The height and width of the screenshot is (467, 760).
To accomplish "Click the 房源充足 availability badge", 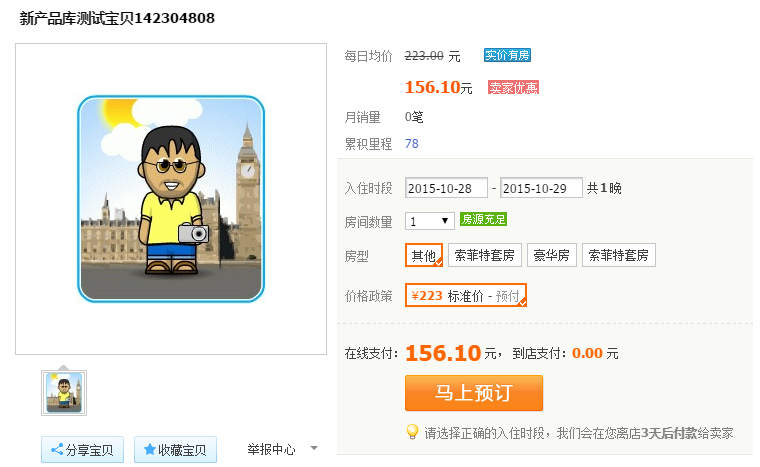I will point(483,219).
